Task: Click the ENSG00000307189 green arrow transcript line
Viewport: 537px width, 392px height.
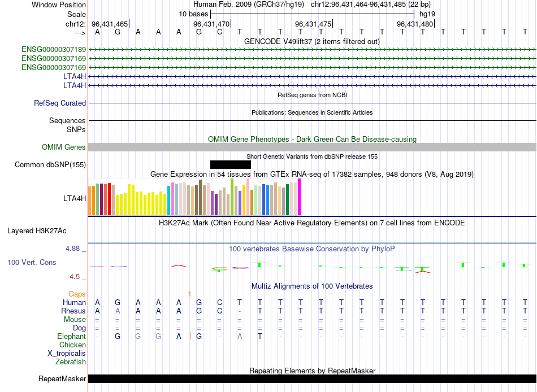Action: (313, 50)
